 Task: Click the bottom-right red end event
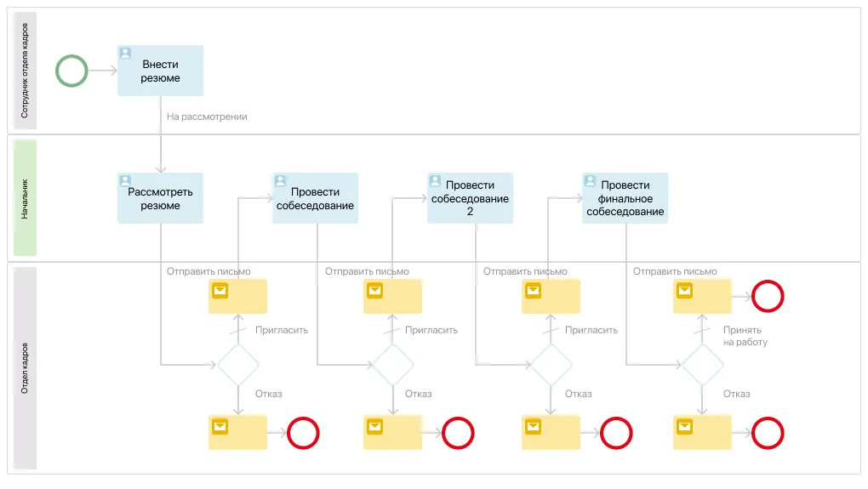click(x=768, y=433)
